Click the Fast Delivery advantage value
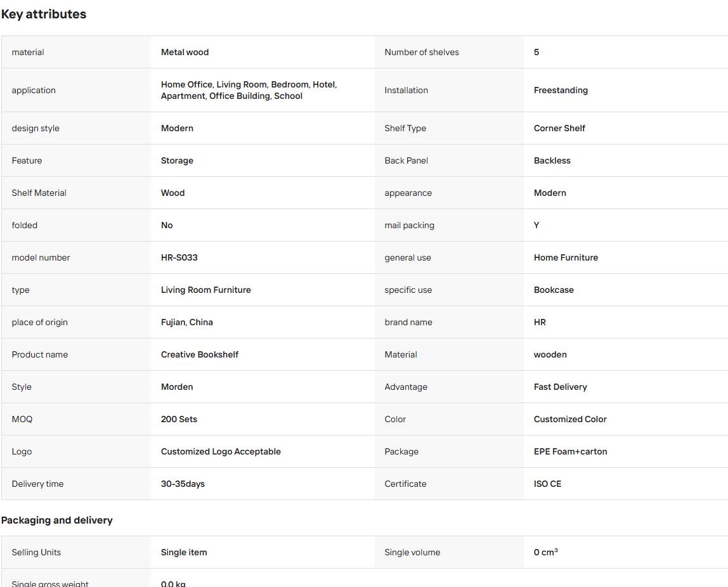The height and width of the screenshot is (587, 728). pyautogui.click(x=561, y=387)
